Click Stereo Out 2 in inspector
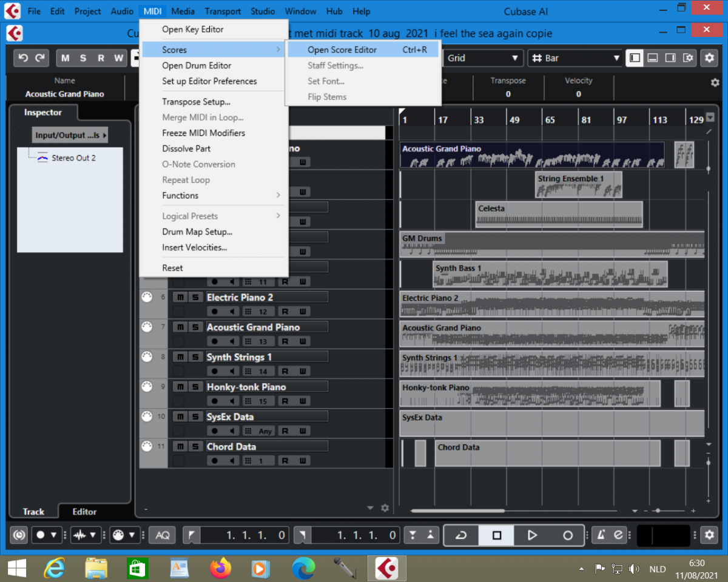728x582 pixels. 73,158
